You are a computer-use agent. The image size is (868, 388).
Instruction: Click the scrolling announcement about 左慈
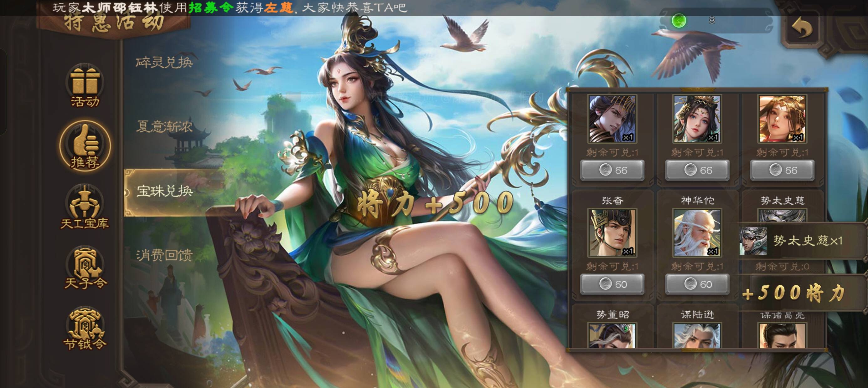pyautogui.click(x=230, y=8)
